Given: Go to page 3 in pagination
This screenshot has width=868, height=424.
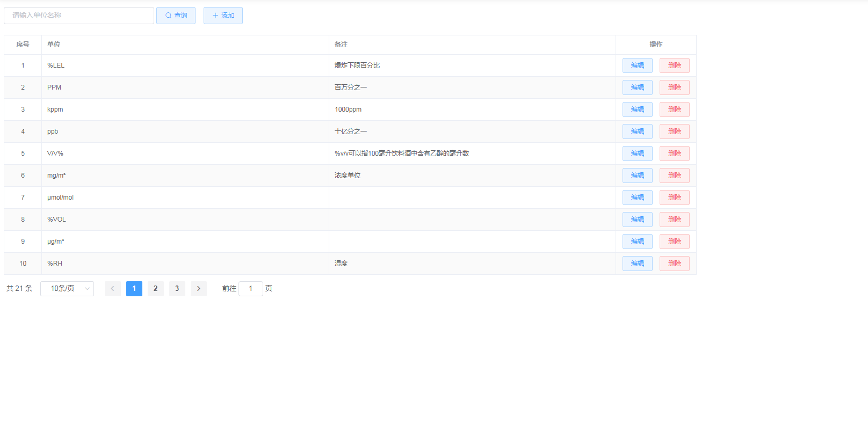Looking at the screenshot, I should [x=177, y=289].
